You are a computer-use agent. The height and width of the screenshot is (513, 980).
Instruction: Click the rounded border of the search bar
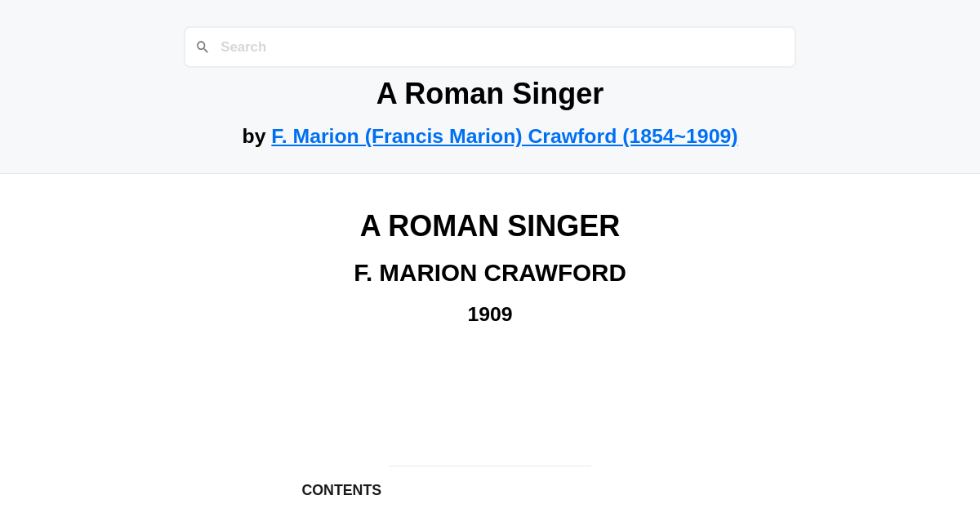490,28
